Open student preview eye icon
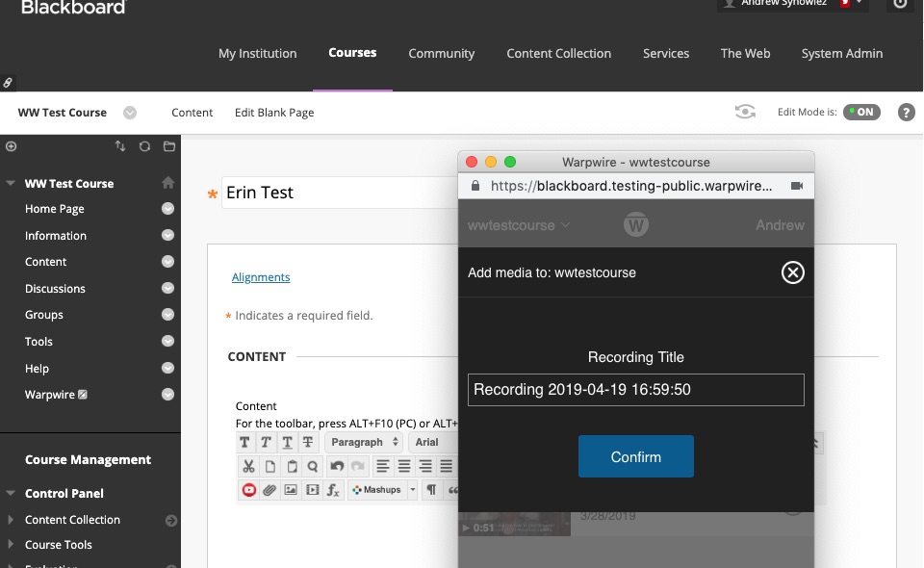 (x=745, y=112)
